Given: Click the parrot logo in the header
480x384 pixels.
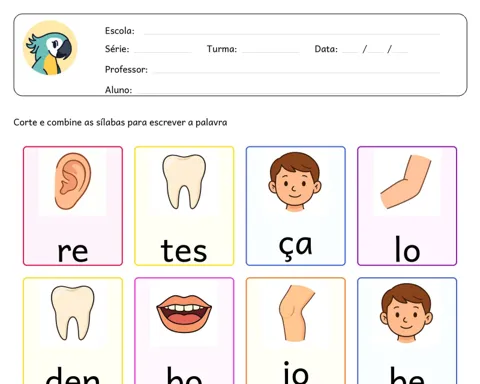Looking at the screenshot, I should (50, 48).
